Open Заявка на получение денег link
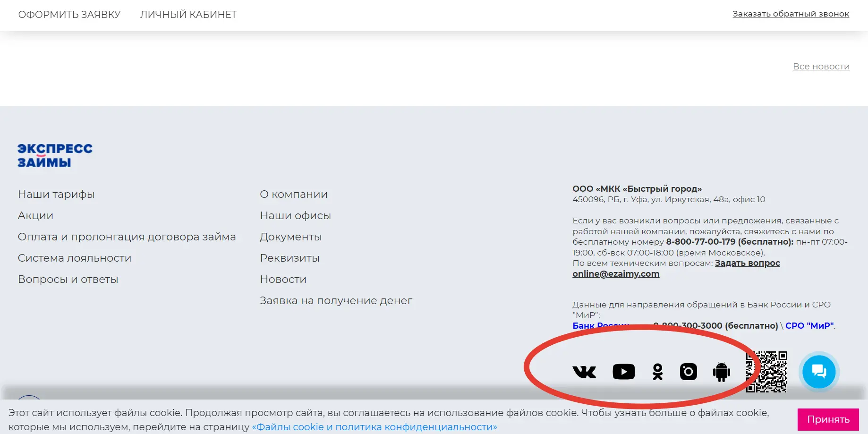The height and width of the screenshot is (434, 868). [336, 300]
